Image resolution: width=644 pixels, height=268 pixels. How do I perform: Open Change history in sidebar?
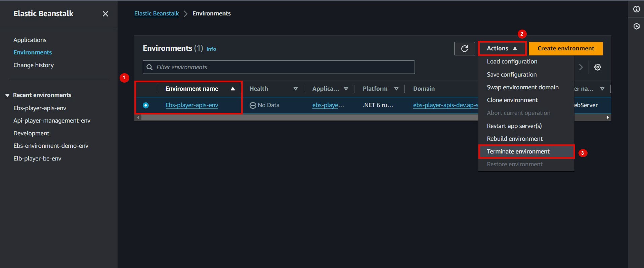[34, 65]
